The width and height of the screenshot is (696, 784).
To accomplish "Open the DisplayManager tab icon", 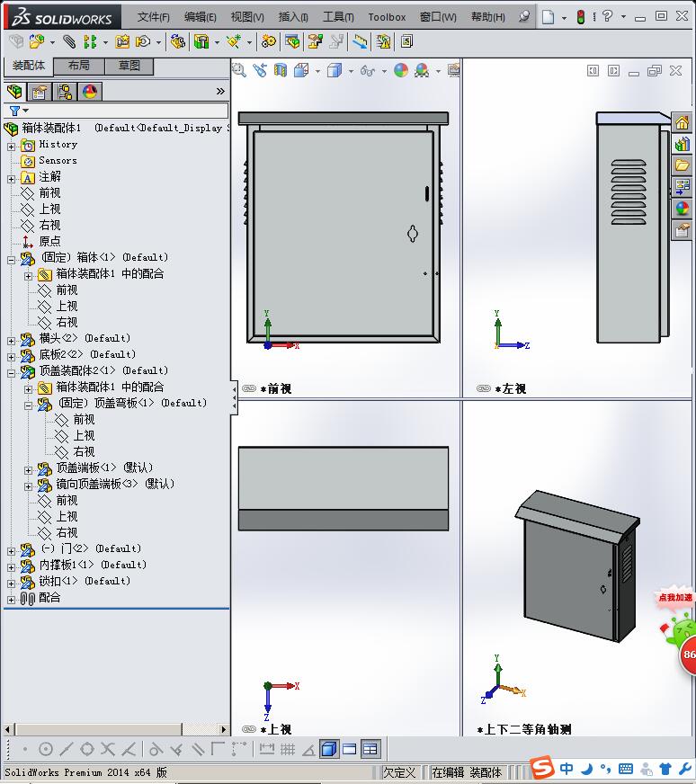I will coord(90,92).
